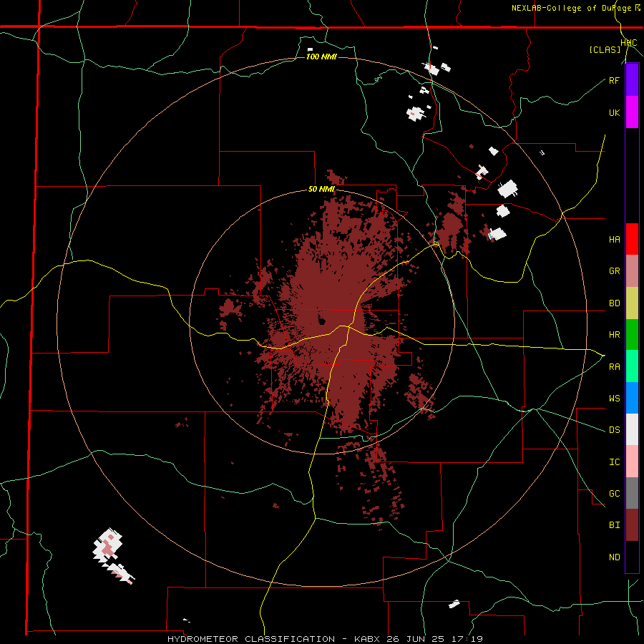Viewport: 644px width, 644px height.
Task: Click the DS legend label
Action: click(x=614, y=430)
